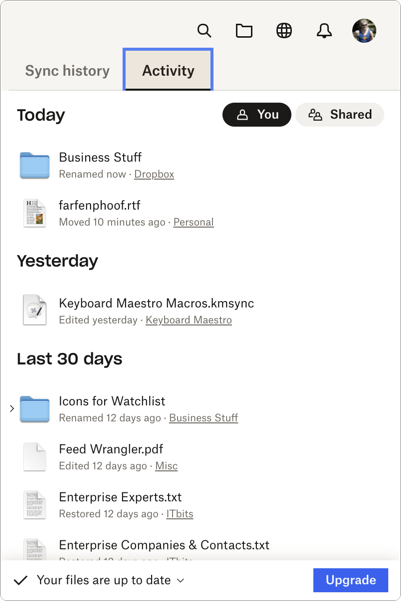Screen dimensions: 401x601
Task: Select the Activity tab
Action: click(168, 70)
